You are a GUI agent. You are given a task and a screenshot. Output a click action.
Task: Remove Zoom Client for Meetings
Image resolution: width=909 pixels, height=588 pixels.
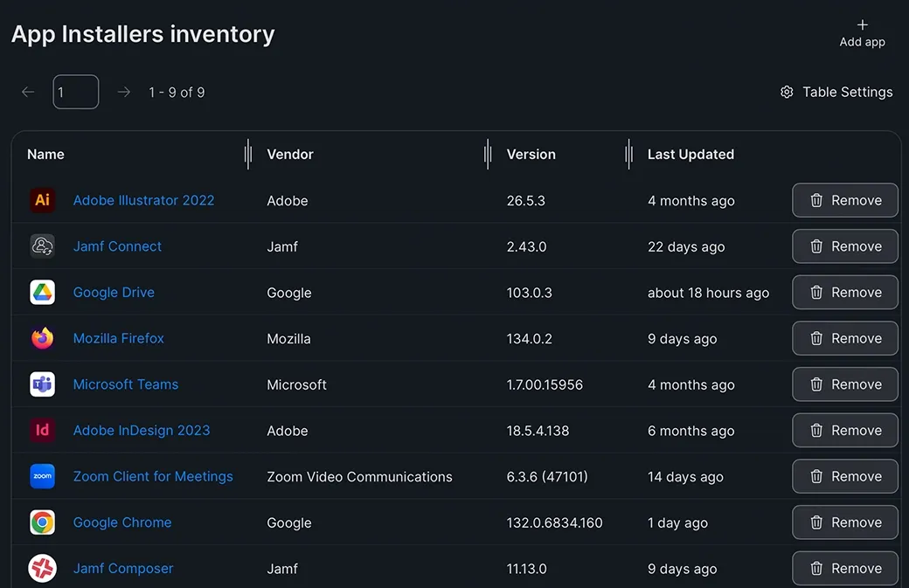click(844, 476)
